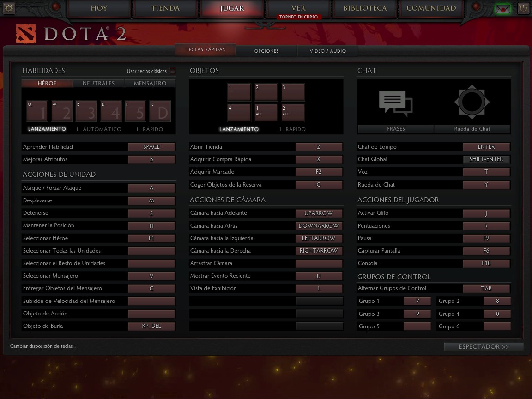Select LANZAMIENTO mode under Habilidades
This screenshot has width=532, height=399.
[47, 129]
